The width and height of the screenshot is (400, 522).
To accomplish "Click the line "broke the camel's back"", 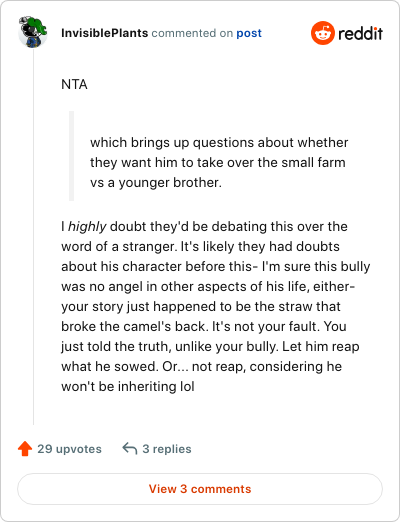I will point(133,326).
